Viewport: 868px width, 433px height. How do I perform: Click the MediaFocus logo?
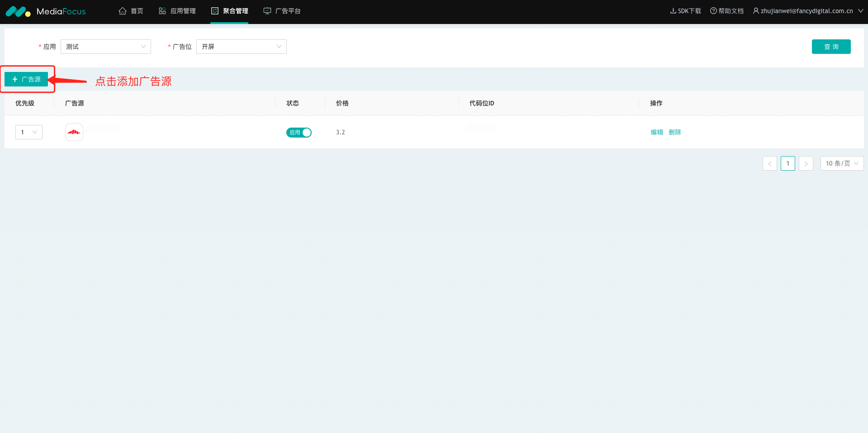pos(46,11)
